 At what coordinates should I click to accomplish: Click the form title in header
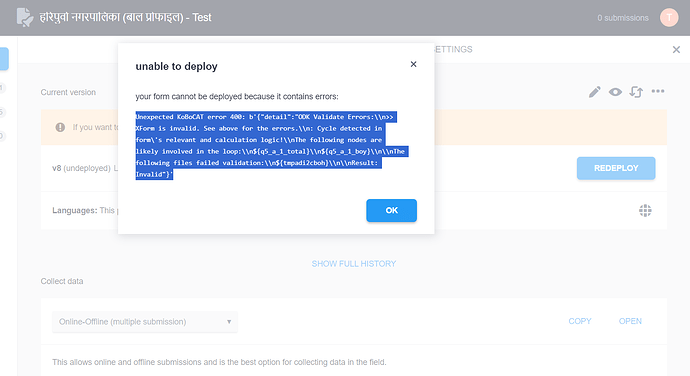125,18
